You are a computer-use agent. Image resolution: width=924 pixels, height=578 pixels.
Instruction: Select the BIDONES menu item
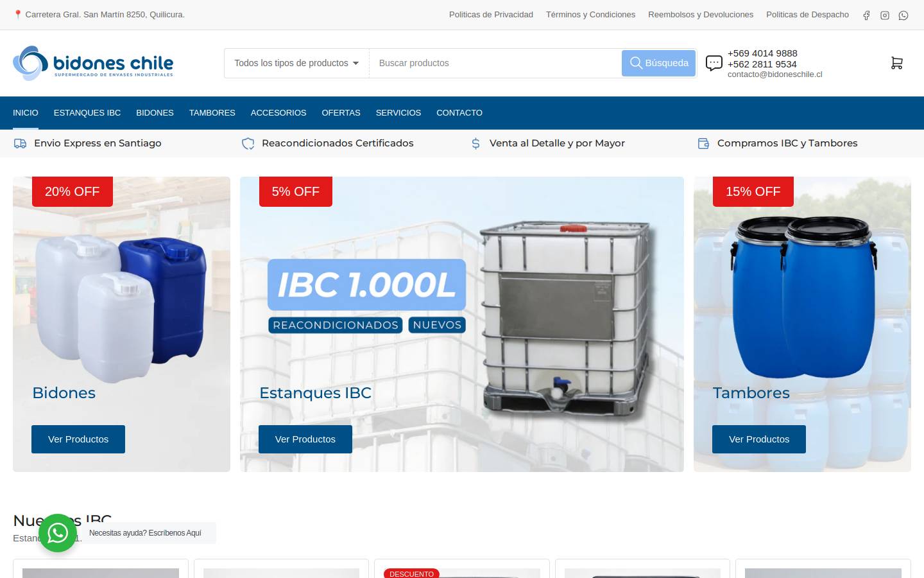pyautogui.click(x=155, y=113)
